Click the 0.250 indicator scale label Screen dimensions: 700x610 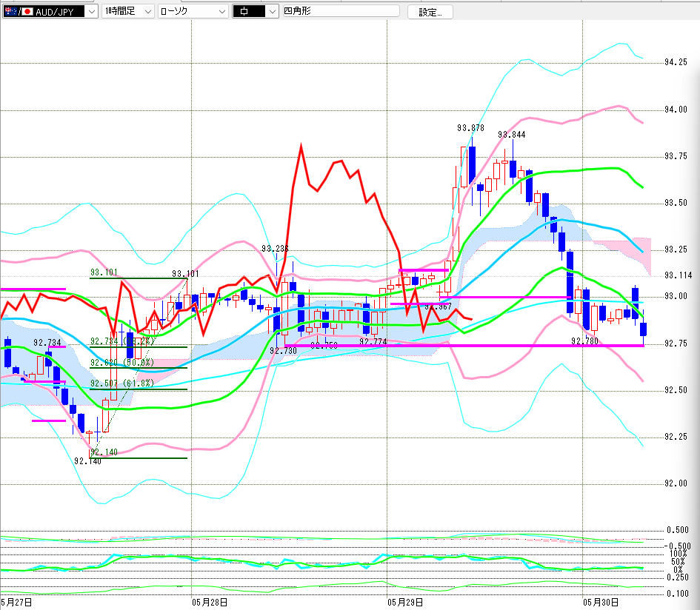(x=677, y=577)
